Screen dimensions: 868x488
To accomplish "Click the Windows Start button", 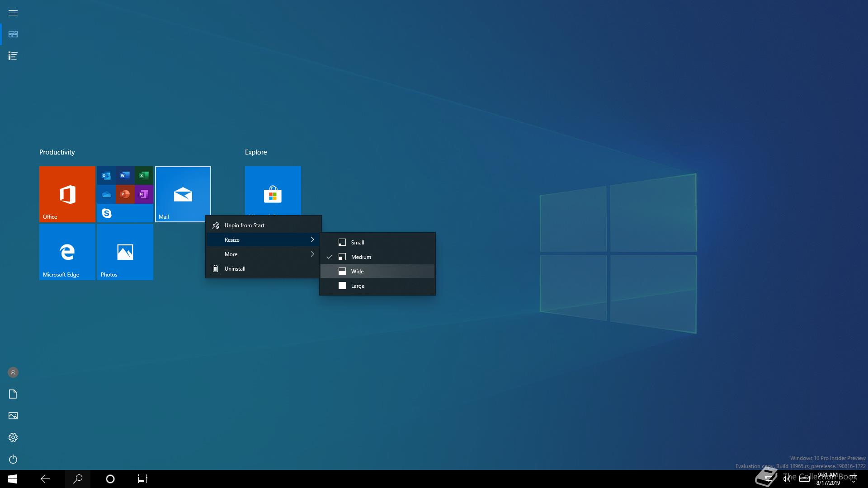I will [x=13, y=479].
